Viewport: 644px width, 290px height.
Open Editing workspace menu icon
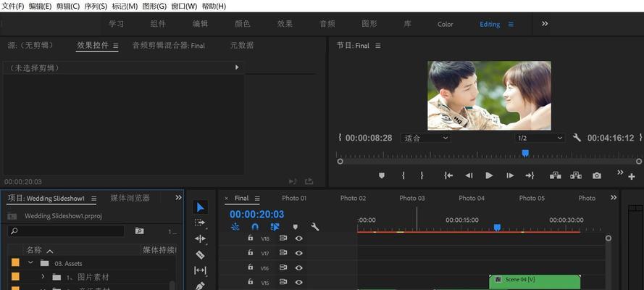click(x=511, y=24)
